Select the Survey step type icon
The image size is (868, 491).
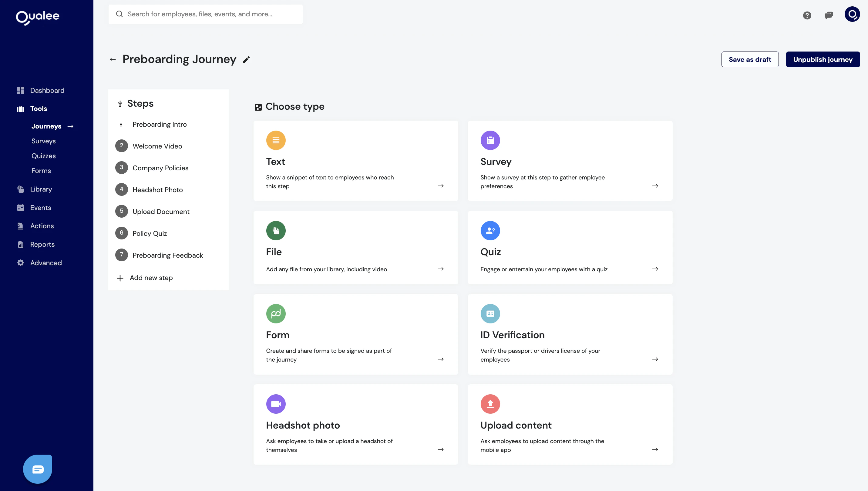coord(490,140)
